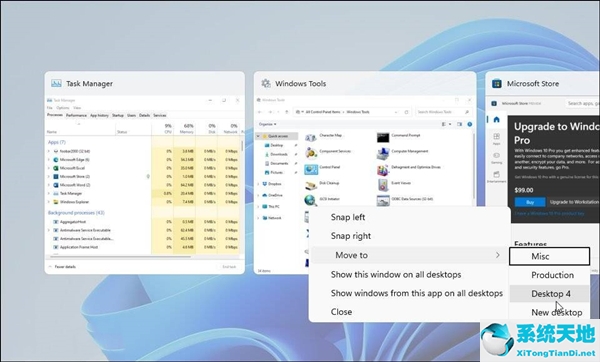Switch to the App history tab in Task Manager
This screenshot has height=362, width=600.
point(99,115)
